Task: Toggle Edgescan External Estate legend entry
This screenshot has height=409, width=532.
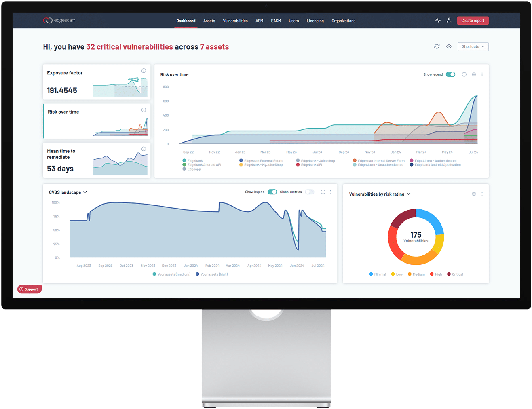Action: (x=261, y=161)
